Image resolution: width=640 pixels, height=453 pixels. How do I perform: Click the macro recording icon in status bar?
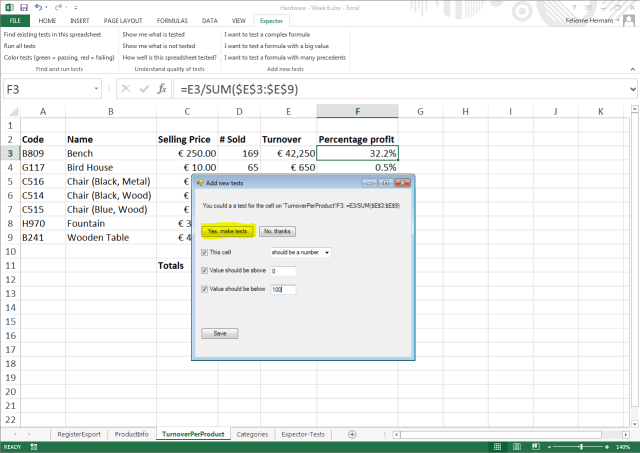point(33,447)
